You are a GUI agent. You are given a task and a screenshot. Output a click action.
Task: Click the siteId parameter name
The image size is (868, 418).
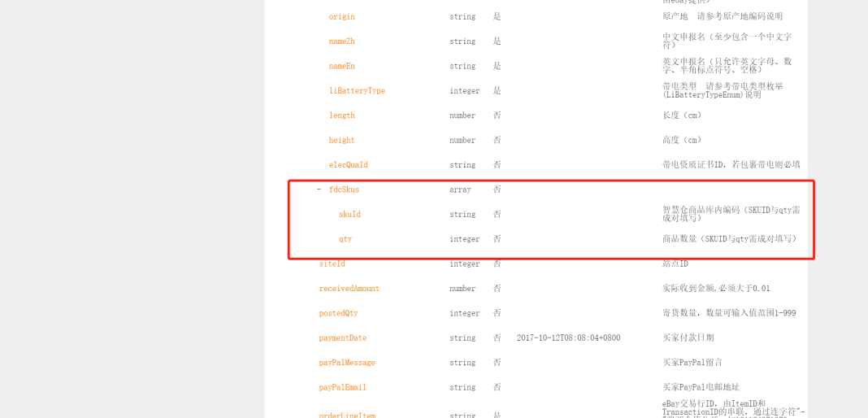coord(332,263)
